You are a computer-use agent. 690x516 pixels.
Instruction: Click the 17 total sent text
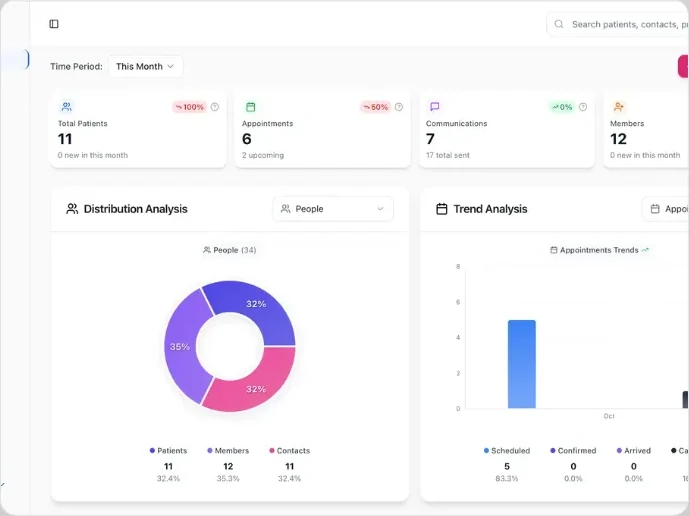pos(448,155)
